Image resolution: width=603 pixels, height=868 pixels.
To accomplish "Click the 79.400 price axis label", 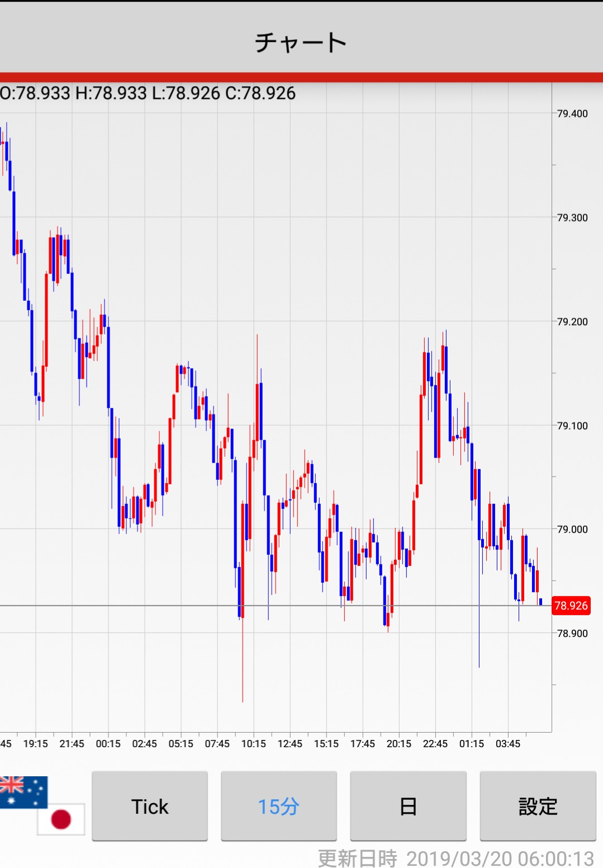I will 572,114.
